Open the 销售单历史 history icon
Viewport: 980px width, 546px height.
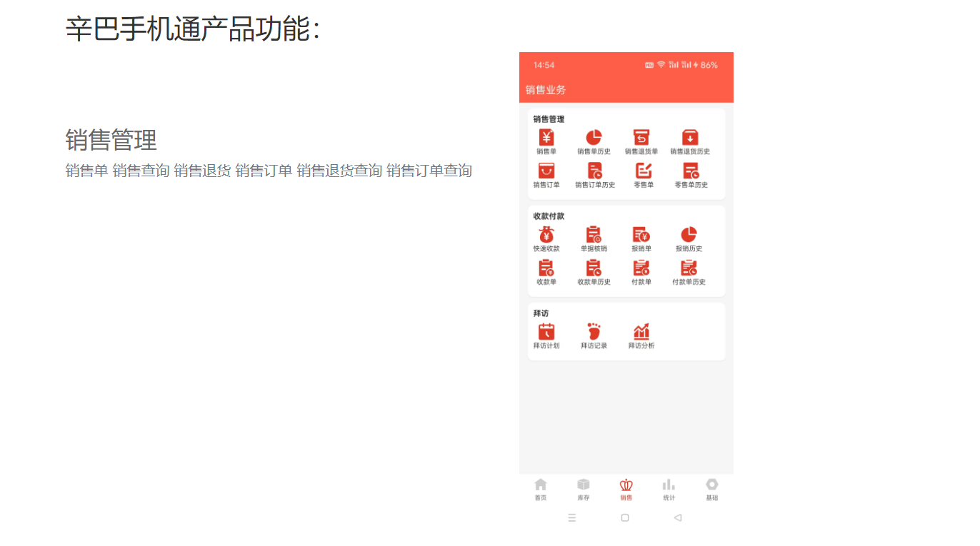tap(594, 138)
